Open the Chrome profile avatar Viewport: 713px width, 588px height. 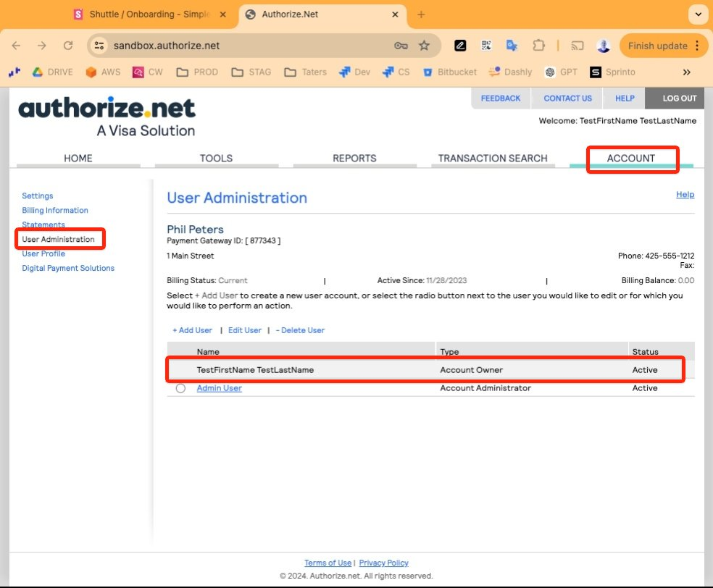point(604,46)
